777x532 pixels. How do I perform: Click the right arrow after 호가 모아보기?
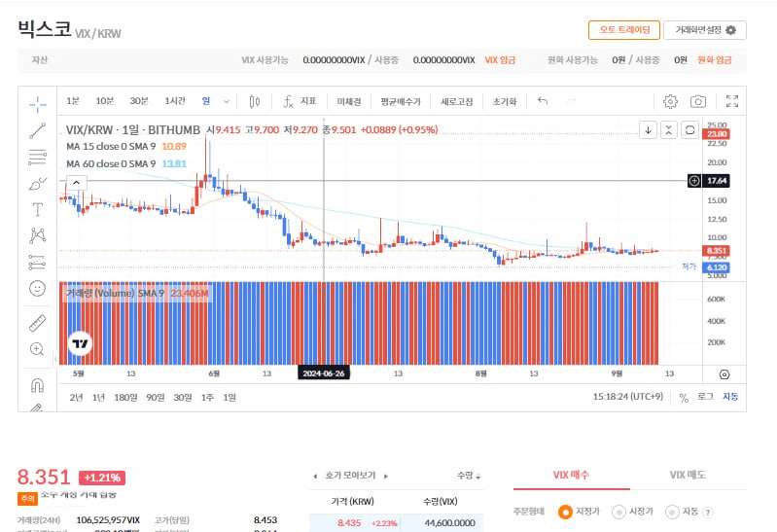click(385, 476)
